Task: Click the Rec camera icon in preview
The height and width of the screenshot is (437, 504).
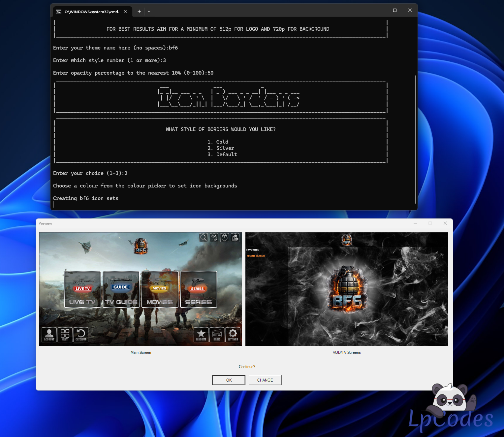Action: click(235, 238)
